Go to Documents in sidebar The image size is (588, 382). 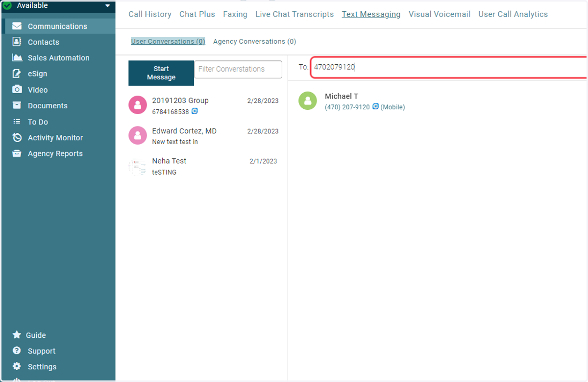pos(48,105)
